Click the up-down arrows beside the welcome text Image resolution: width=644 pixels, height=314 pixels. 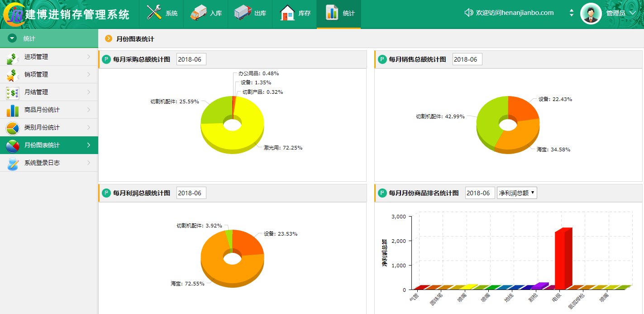click(x=572, y=13)
